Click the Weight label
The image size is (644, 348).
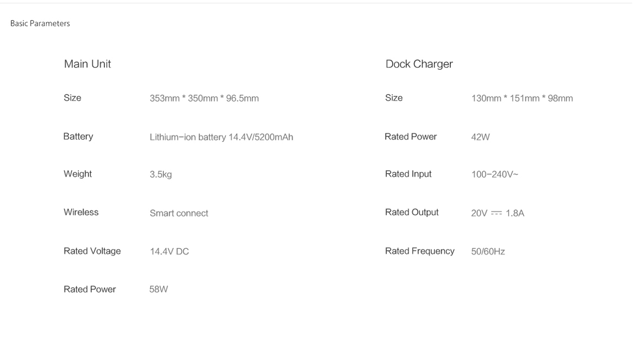pos(78,174)
